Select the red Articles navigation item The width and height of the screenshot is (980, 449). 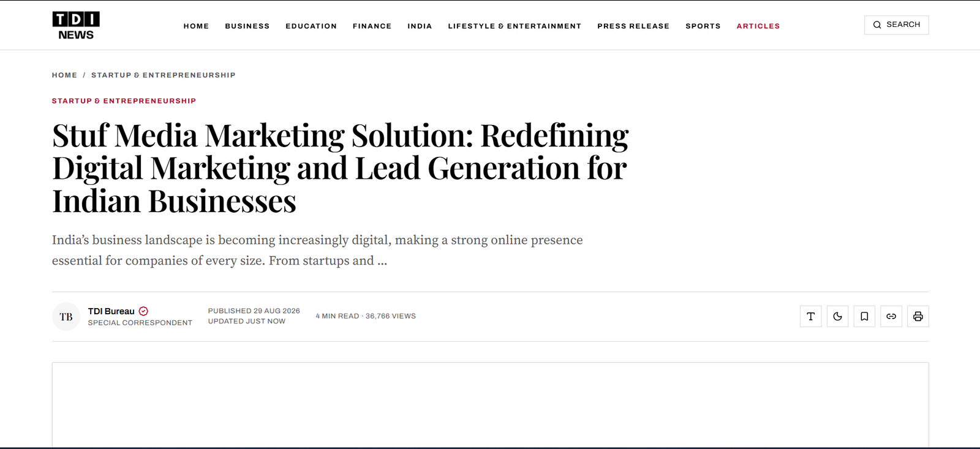coord(758,26)
